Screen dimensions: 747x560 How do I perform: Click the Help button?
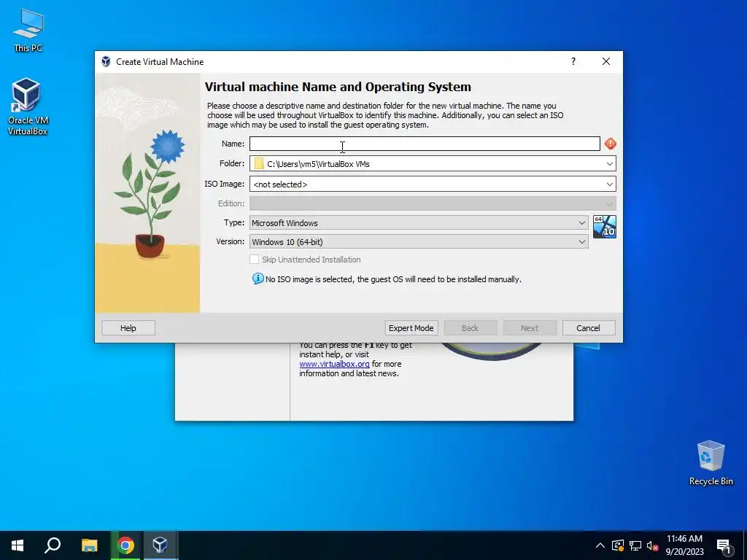[128, 328]
